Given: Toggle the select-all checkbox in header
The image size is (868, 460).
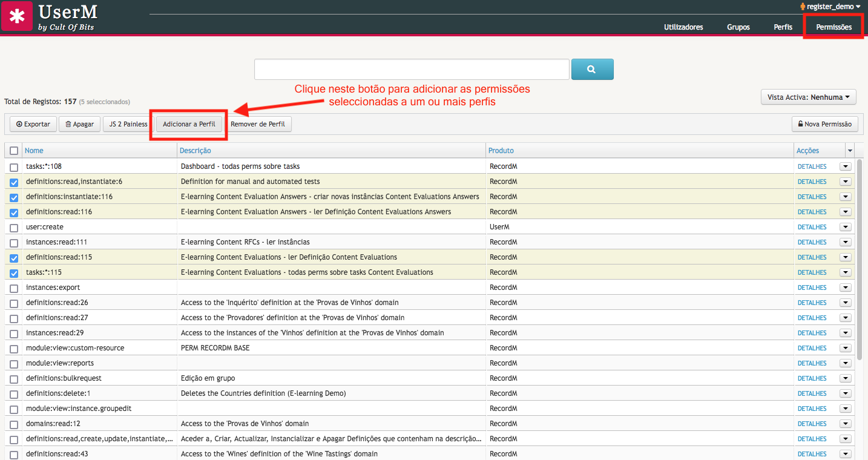Looking at the screenshot, I should pyautogui.click(x=14, y=151).
